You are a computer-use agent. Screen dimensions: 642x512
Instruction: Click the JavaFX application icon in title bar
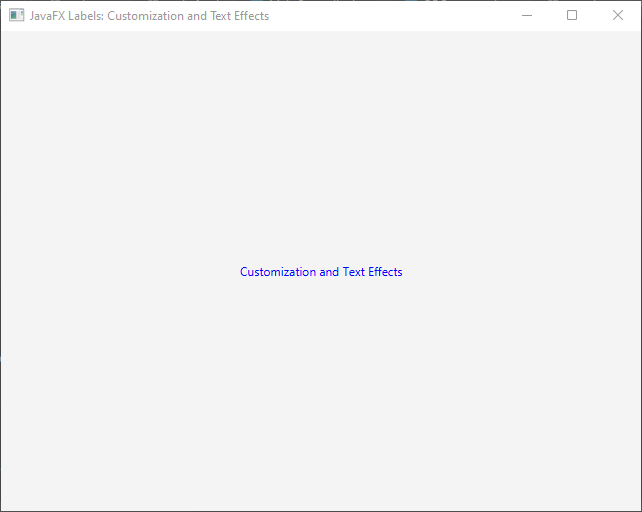tap(16, 16)
